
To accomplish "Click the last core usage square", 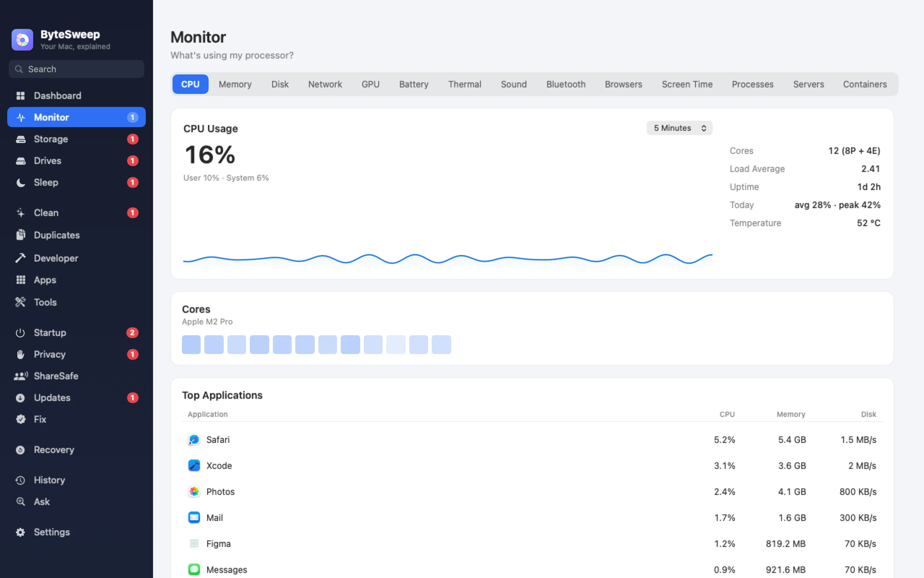I will coord(441,344).
